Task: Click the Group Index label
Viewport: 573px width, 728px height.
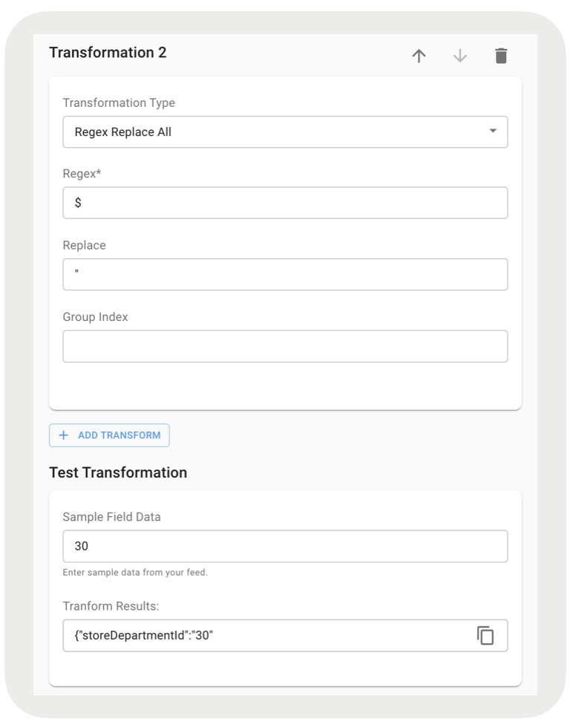Action: tap(95, 316)
